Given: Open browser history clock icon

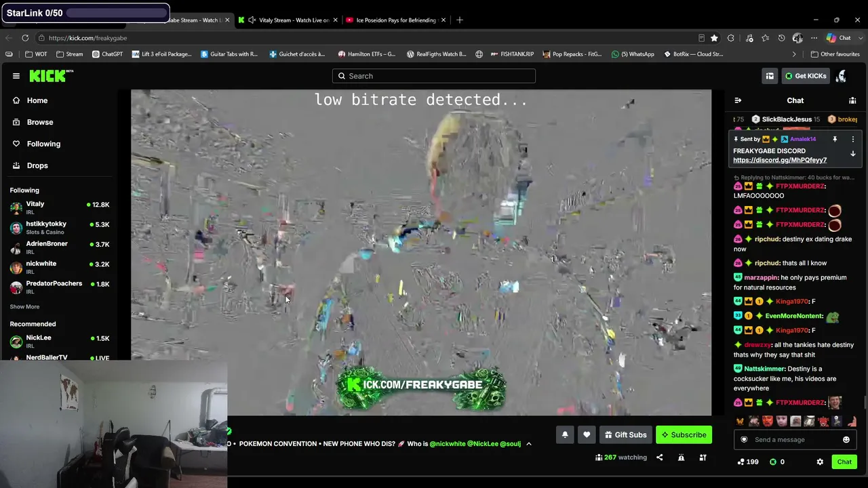Looking at the screenshot, I should pyautogui.click(x=781, y=38).
